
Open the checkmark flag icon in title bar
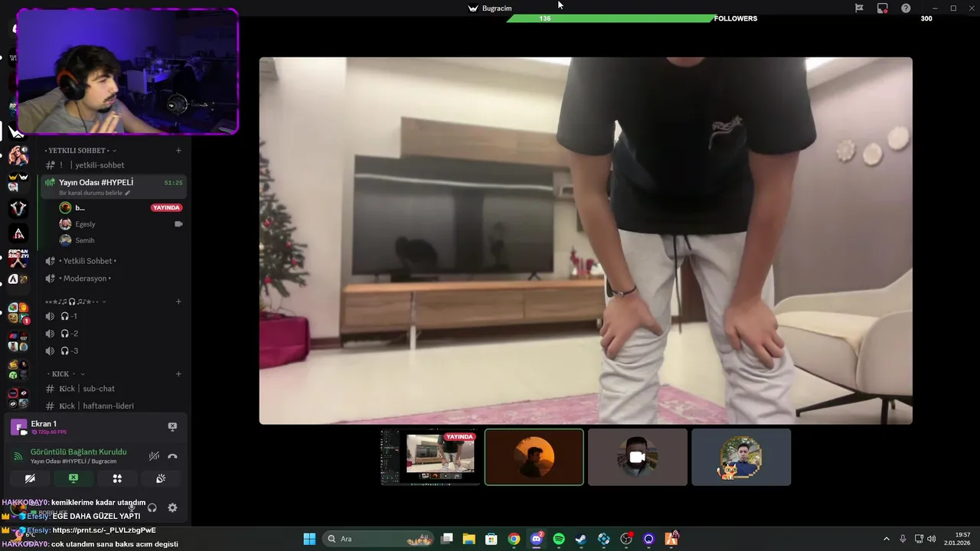coord(859,8)
